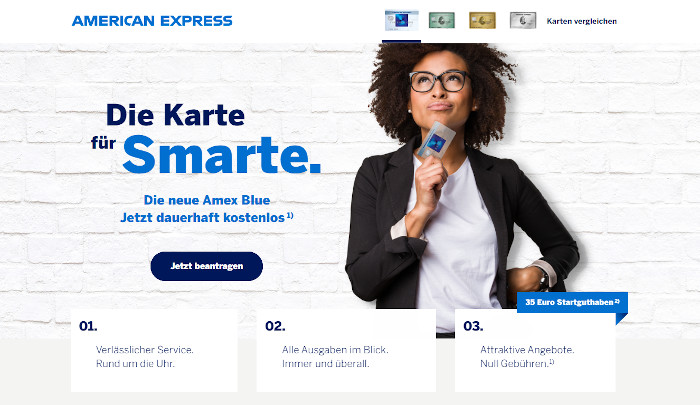Click the 02. number label

pyautogui.click(x=275, y=326)
